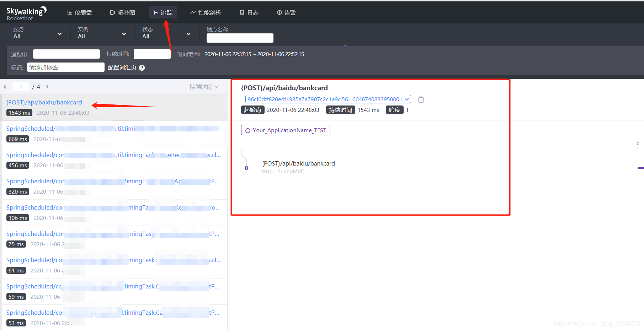The width and height of the screenshot is (644, 330).
Task: Select the SpringScheduled trace with 106 ms
Action: (115, 212)
